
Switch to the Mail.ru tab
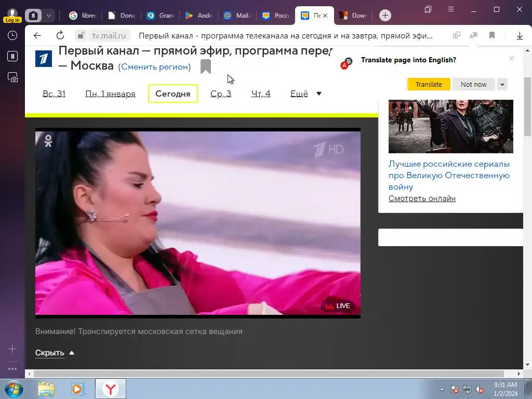point(237,15)
